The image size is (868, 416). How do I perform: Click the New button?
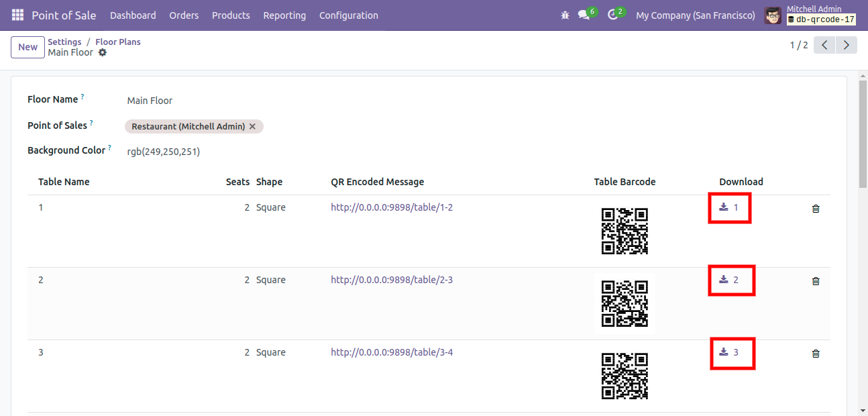pyautogui.click(x=28, y=47)
